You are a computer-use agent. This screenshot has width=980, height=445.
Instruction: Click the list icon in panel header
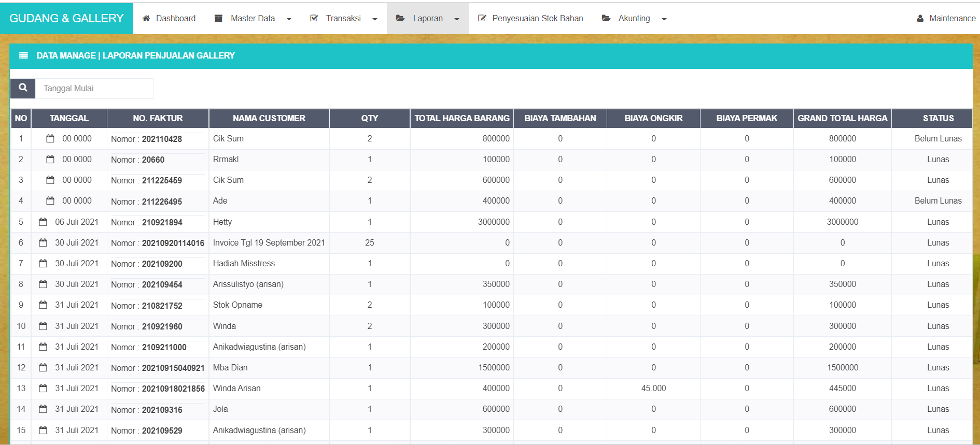(x=23, y=55)
